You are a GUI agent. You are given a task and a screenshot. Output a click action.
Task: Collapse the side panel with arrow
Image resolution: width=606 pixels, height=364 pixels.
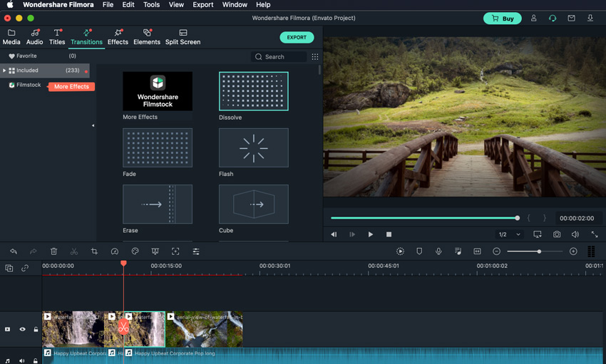coord(93,125)
